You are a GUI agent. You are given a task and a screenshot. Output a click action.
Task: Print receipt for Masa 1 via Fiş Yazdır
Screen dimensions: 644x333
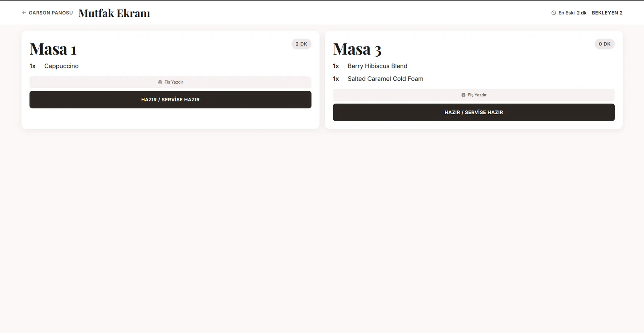(x=170, y=82)
